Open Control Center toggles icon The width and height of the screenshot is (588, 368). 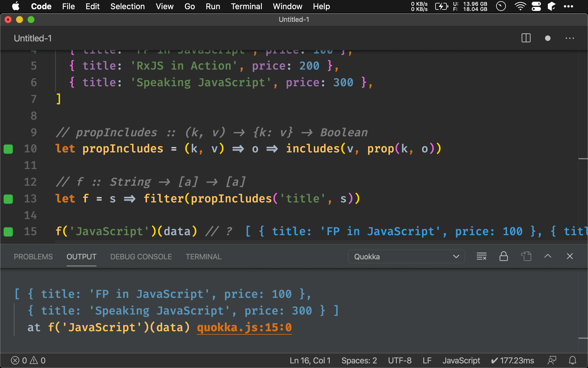tap(536, 6)
